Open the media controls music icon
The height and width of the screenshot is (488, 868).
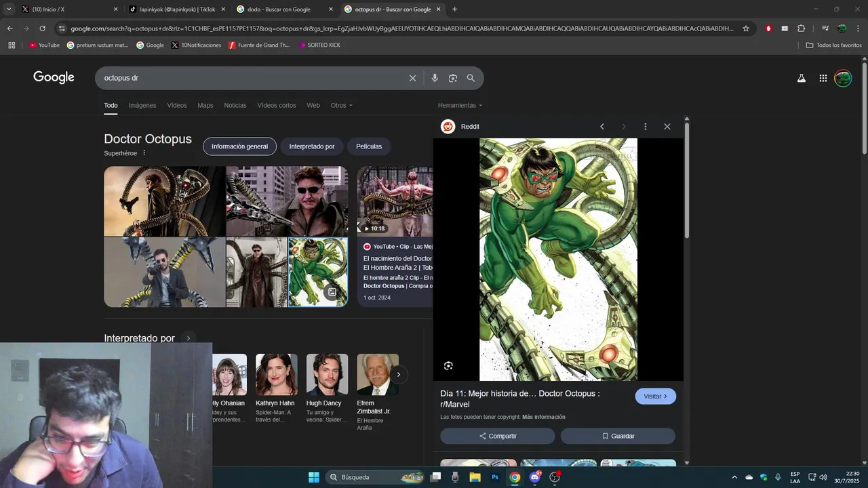click(x=825, y=28)
